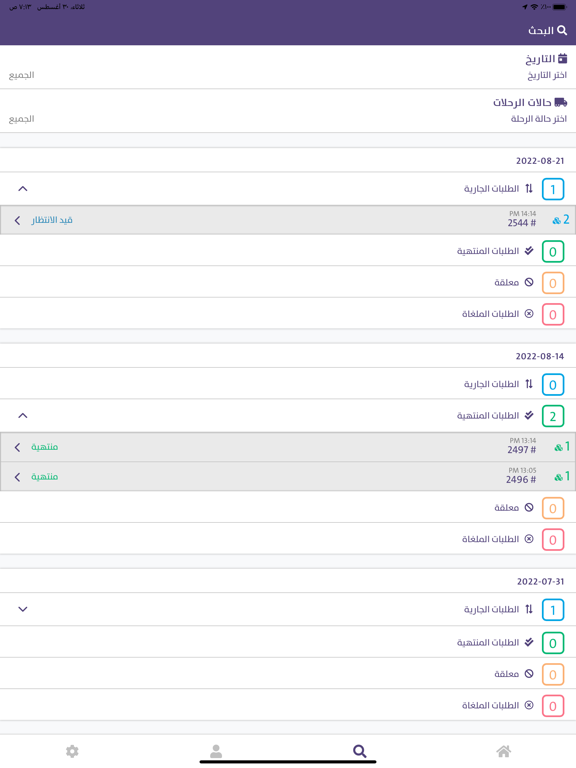Click suspended ban icon under 2022-07-31

pos(529,673)
